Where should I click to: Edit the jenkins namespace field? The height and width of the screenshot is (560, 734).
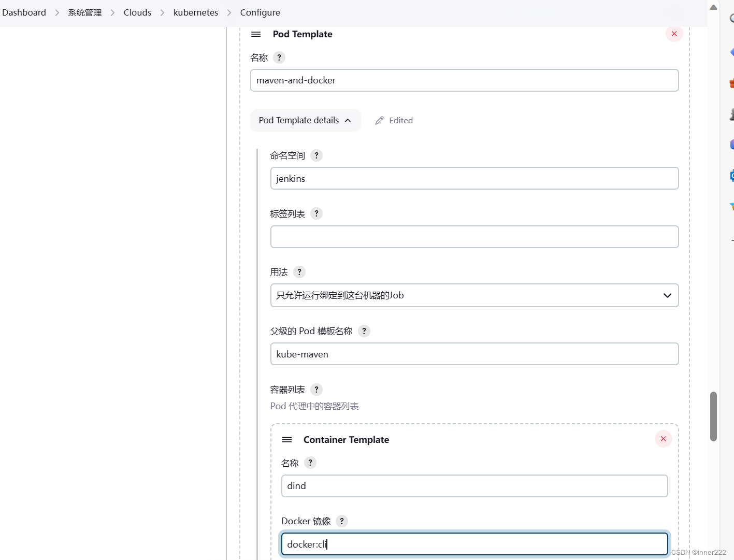pos(474,178)
